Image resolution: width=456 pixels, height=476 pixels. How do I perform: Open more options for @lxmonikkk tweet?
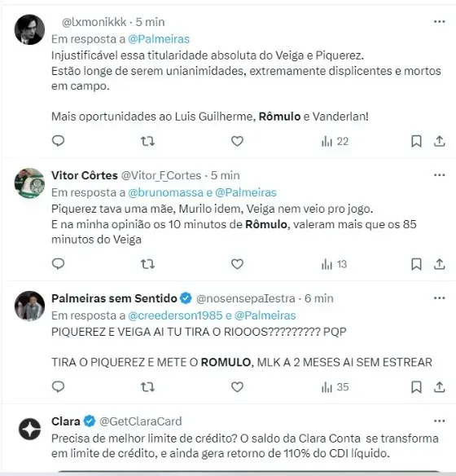point(440,21)
